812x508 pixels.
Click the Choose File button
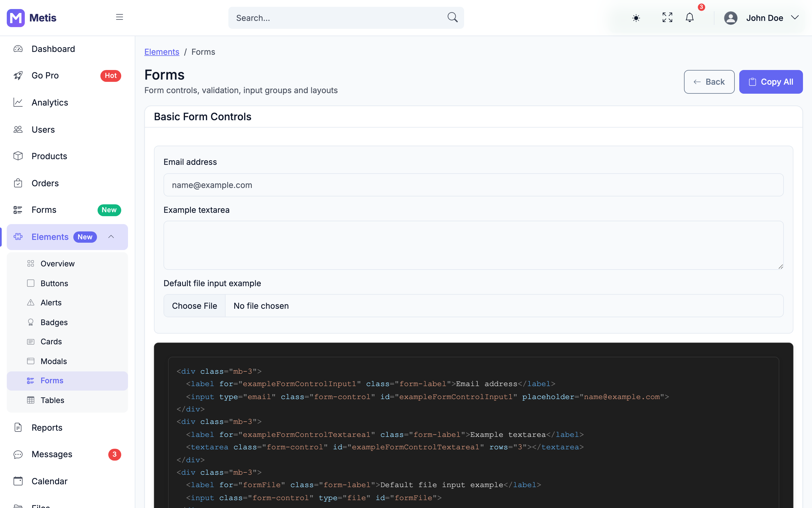pos(194,306)
